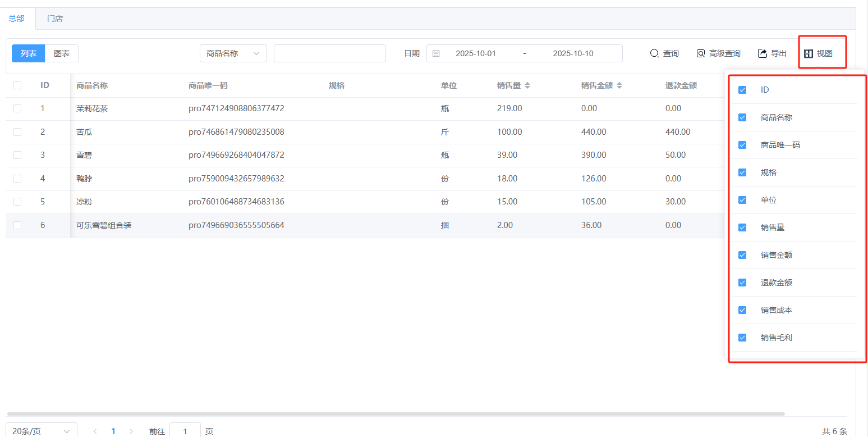Click the calendar icon in date range
Screen dimensions: 868x437
(x=436, y=53)
